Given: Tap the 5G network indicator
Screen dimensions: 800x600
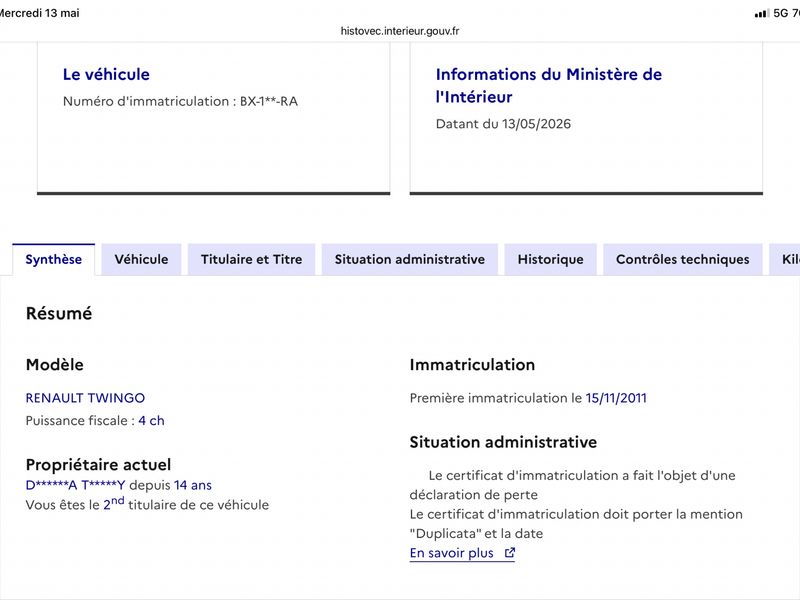Looking at the screenshot, I should pyautogui.click(x=781, y=13).
